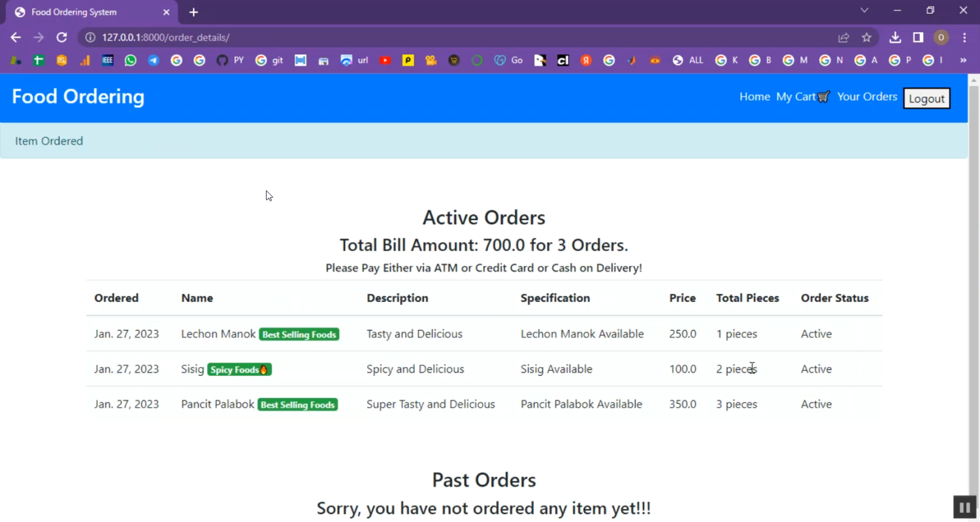This screenshot has height=522, width=980.
Task: Click the Super Tasty and Delicious description
Action: [431, 404]
